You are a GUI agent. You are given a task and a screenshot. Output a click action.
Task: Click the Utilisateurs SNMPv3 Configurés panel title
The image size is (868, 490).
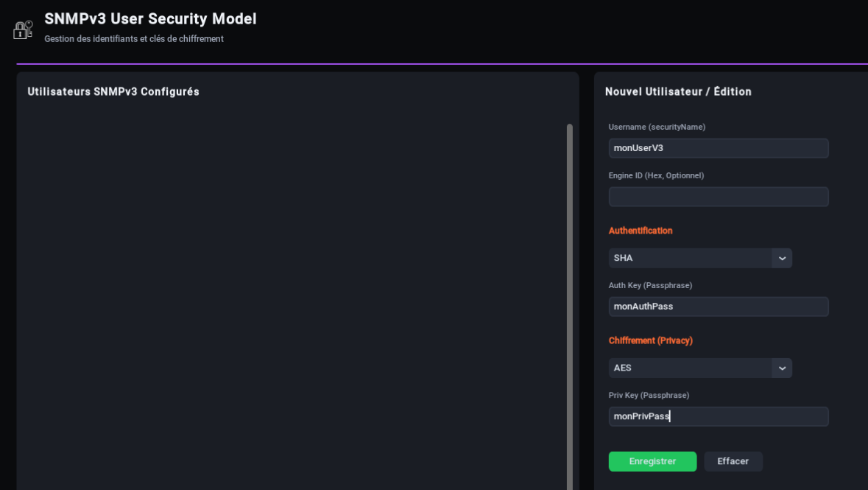point(113,91)
